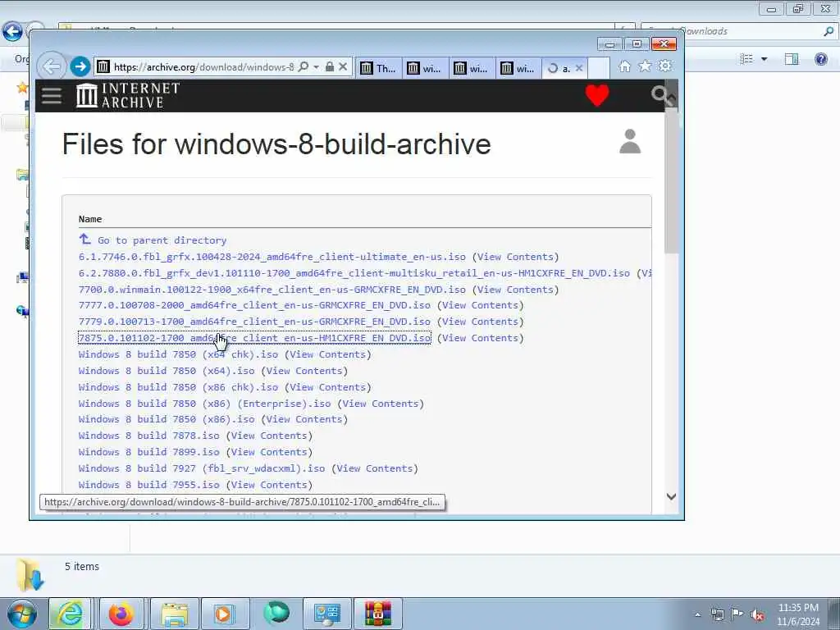Click the muted volume tray icon
The height and width of the screenshot is (630, 840).
coord(757,615)
